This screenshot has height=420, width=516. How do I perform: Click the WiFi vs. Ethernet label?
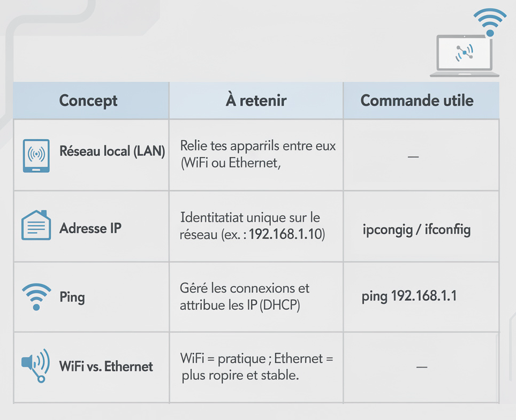pyautogui.click(x=106, y=366)
